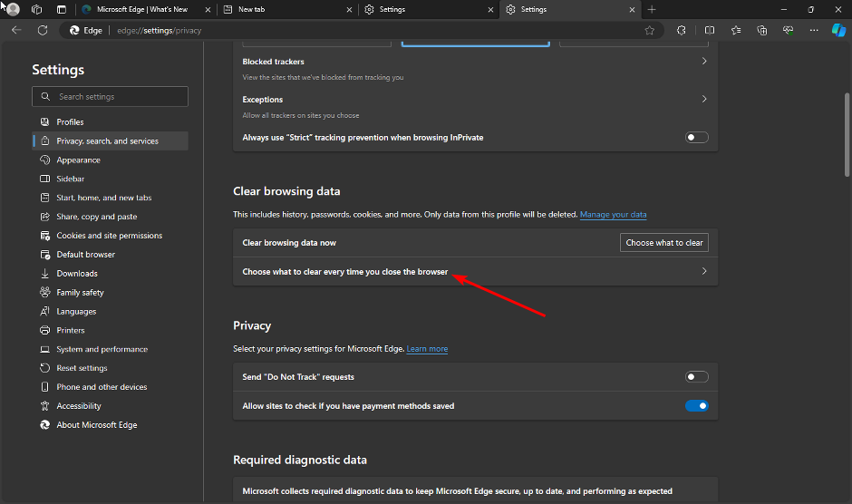Viewport: 852px width, 504px height.
Task: Open the Favorites list icon
Action: click(x=736, y=31)
